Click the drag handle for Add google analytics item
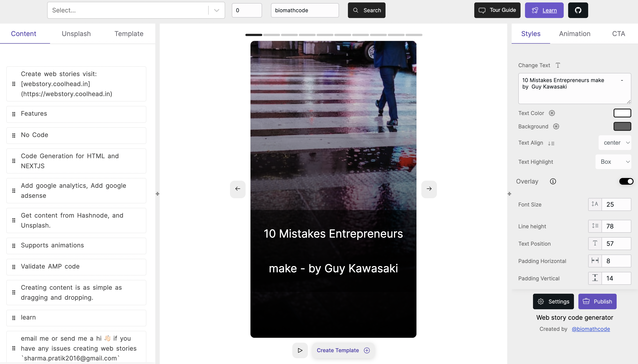Image resolution: width=638 pixels, height=364 pixels. click(x=14, y=190)
